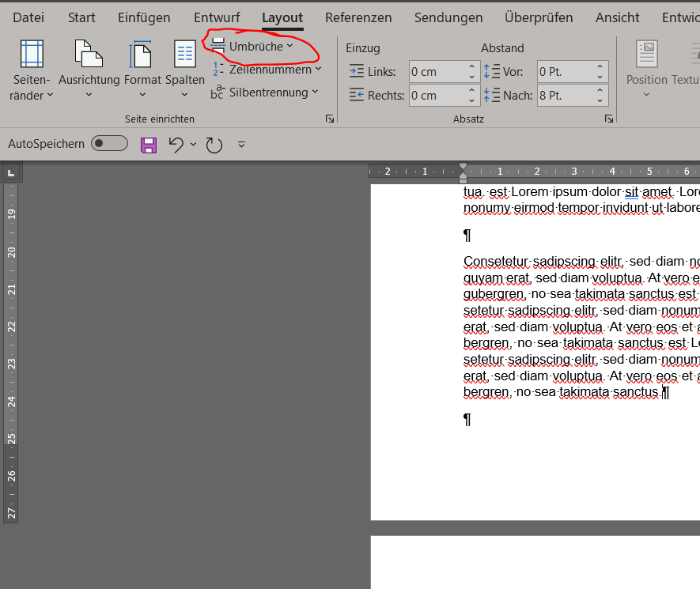The height and width of the screenshot is (589, 700).
Task: Undo the last action
Action: 176,145
